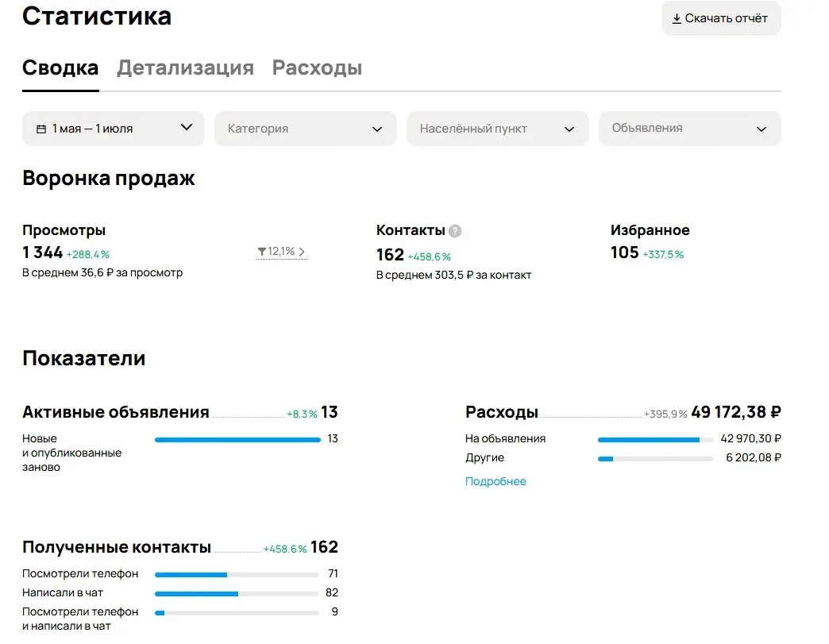
Task: Open the Детализация tab
Action: (185, 67)
